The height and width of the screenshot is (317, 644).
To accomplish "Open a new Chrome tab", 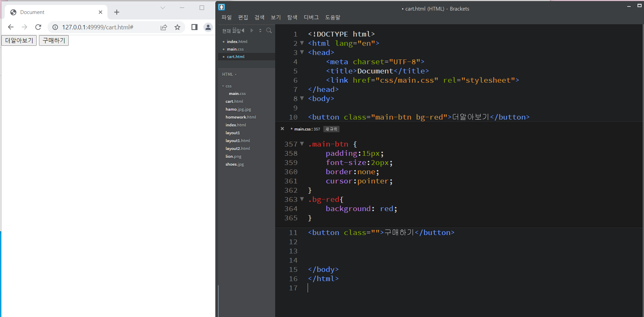I will tap(117, 12).
